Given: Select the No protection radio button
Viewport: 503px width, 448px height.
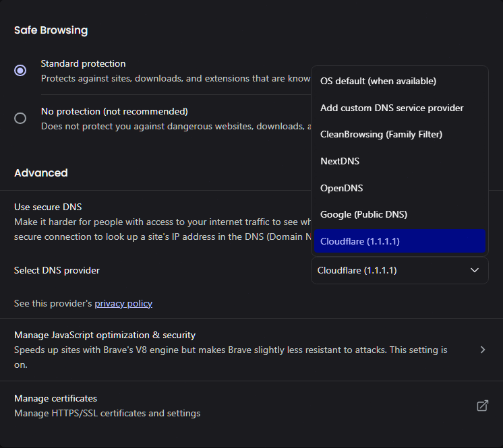Looking at the screenshot, I should click(x=20, y=118).
